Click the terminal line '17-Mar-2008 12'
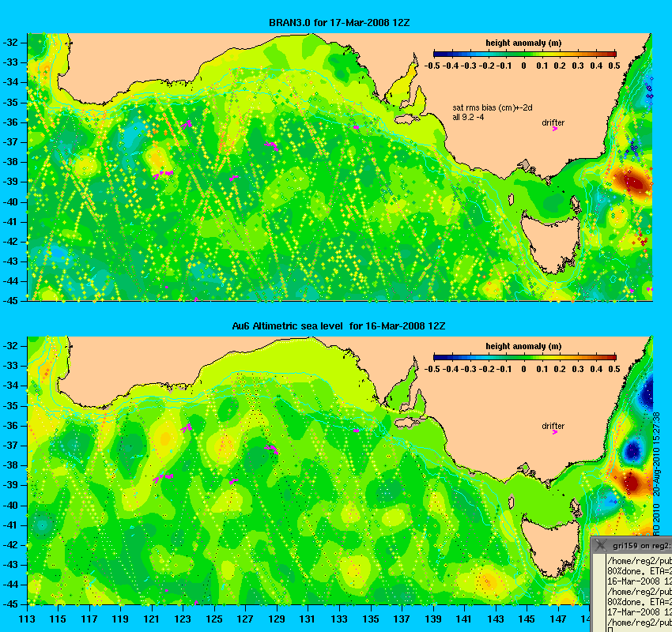The height and width of the screenshot is (632, 672). point(639,612)
